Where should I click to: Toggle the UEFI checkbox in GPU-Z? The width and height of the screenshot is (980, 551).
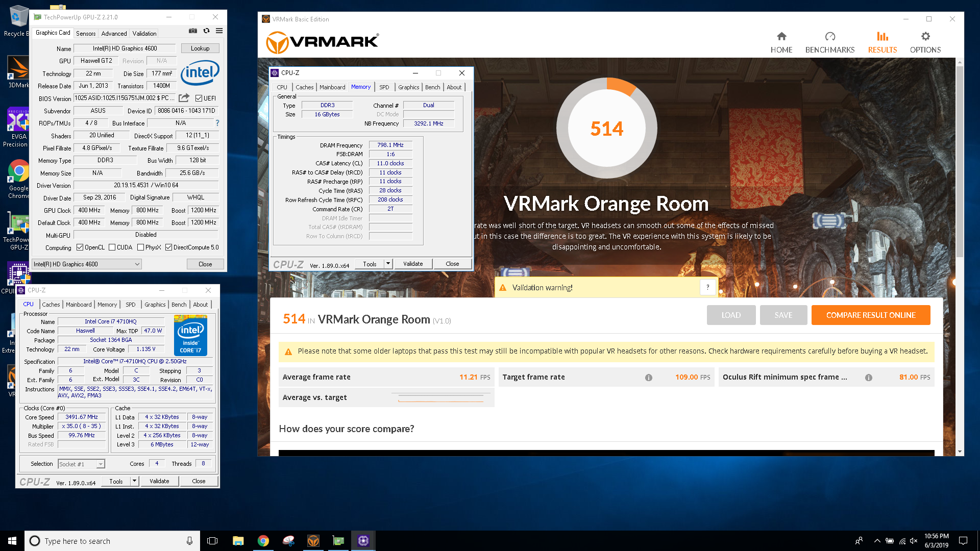[x=199, y=98]
